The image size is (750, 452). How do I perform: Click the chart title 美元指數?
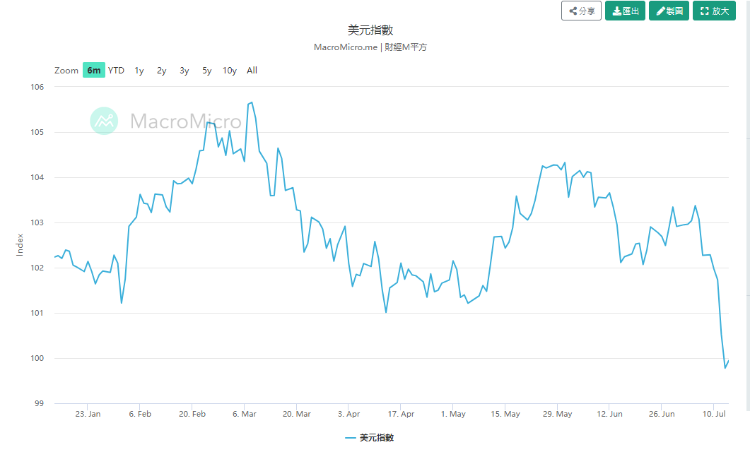click(370, 30)
